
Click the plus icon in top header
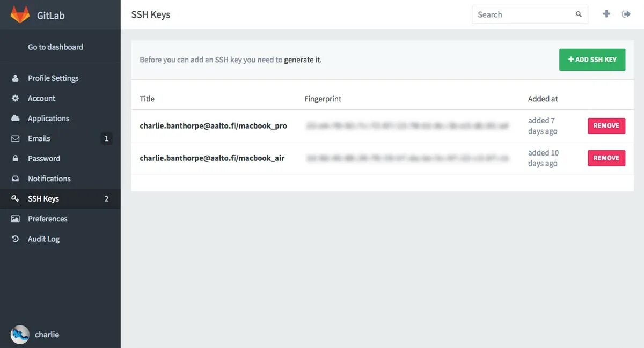click(606, 14)
